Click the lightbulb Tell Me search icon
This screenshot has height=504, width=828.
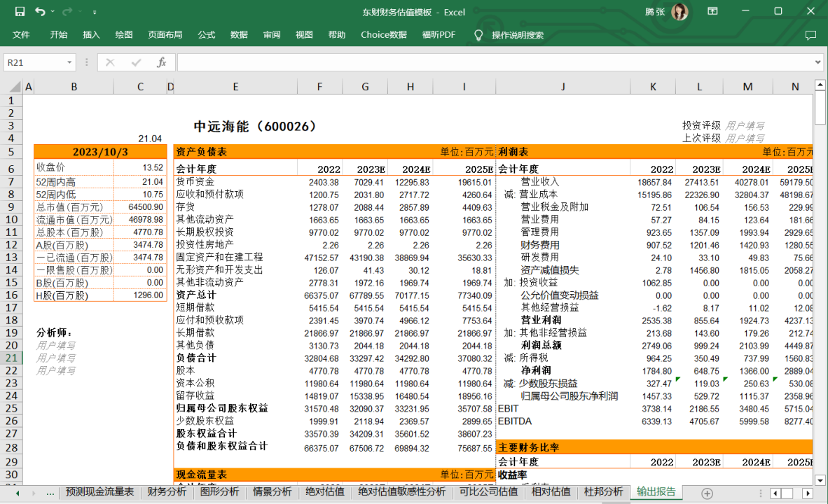(x=478, y=35)
